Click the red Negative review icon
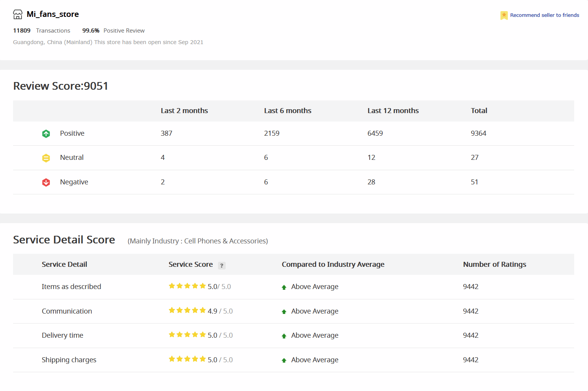This screenshot has width=588, height=391. pyautogui.click(x=46, y=182)
